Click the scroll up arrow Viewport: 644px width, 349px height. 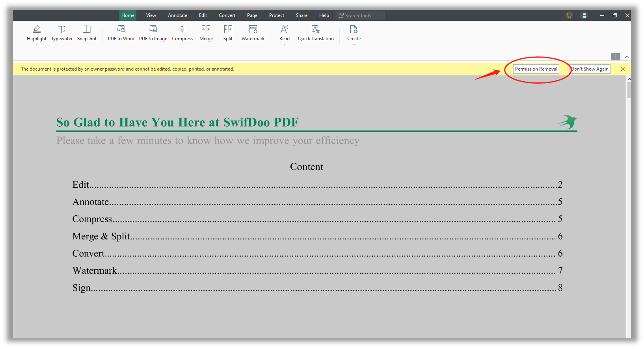(x=629, y=79)
